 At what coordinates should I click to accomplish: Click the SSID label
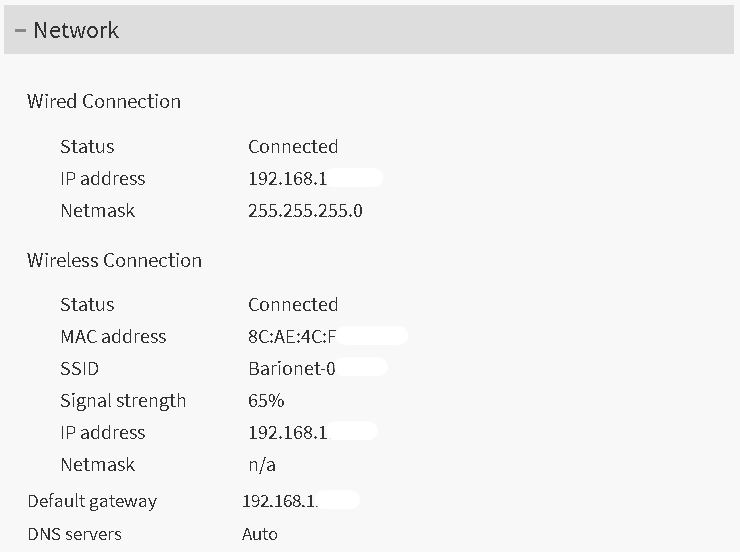[80, 368]
